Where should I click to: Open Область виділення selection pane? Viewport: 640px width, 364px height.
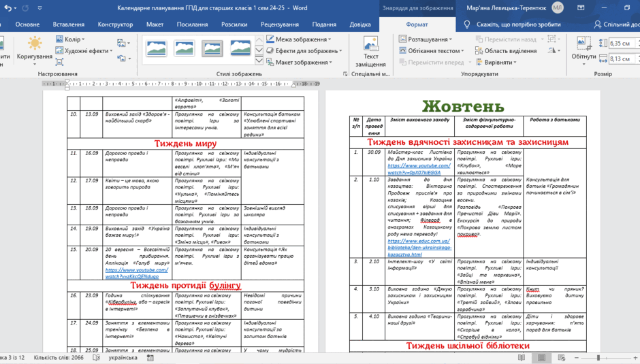pyautogui.click(x=506, y=50)
